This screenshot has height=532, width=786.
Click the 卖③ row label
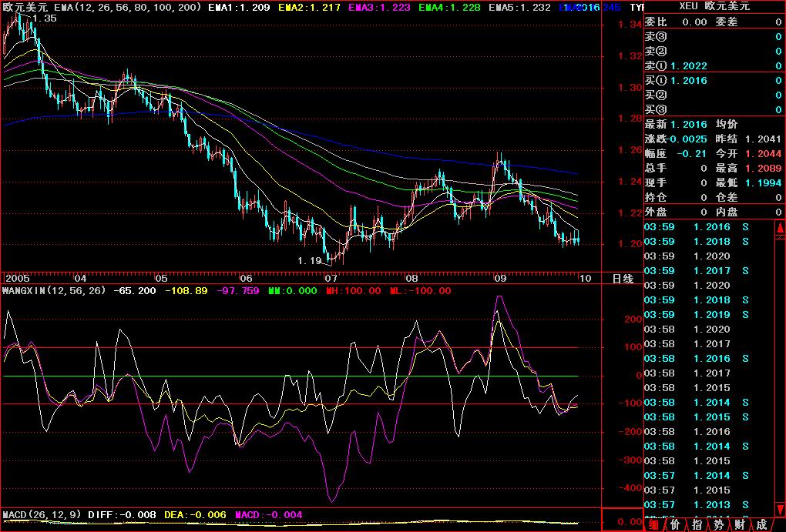pyautogui.click(x=656, y=36)
